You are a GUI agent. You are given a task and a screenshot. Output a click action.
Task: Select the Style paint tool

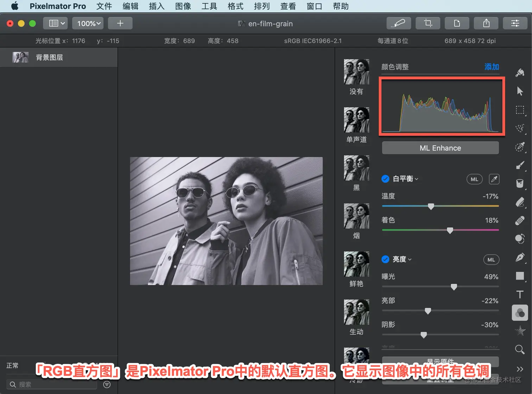point(520,72)
